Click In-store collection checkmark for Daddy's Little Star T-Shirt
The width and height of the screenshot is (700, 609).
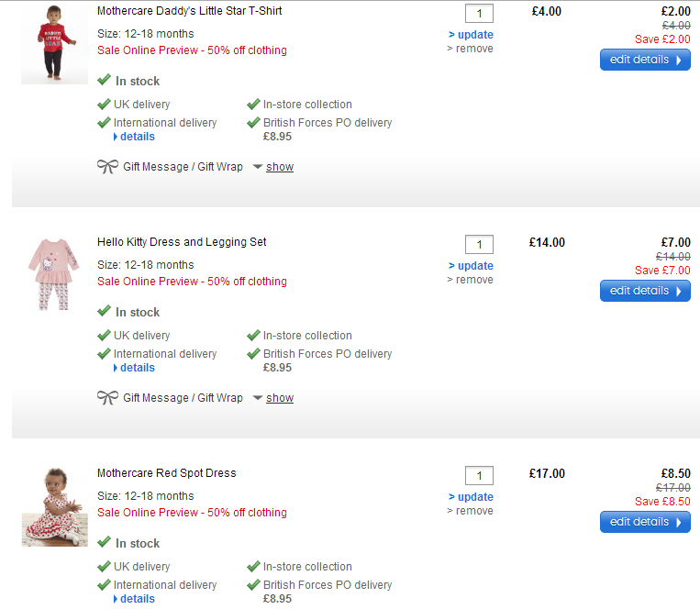pyautogui.click(x=253, y=104)
